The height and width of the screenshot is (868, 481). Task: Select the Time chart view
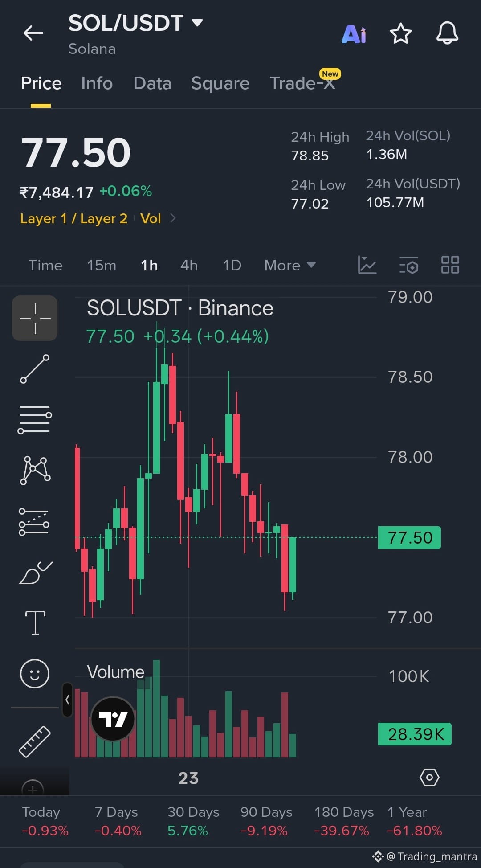45,265
